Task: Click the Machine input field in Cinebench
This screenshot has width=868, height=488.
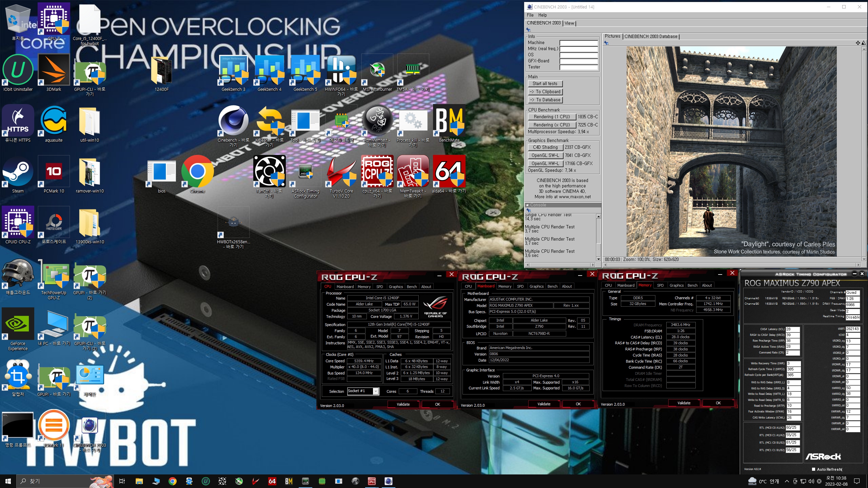Action: pyautogui.click(x=578, y=43)
